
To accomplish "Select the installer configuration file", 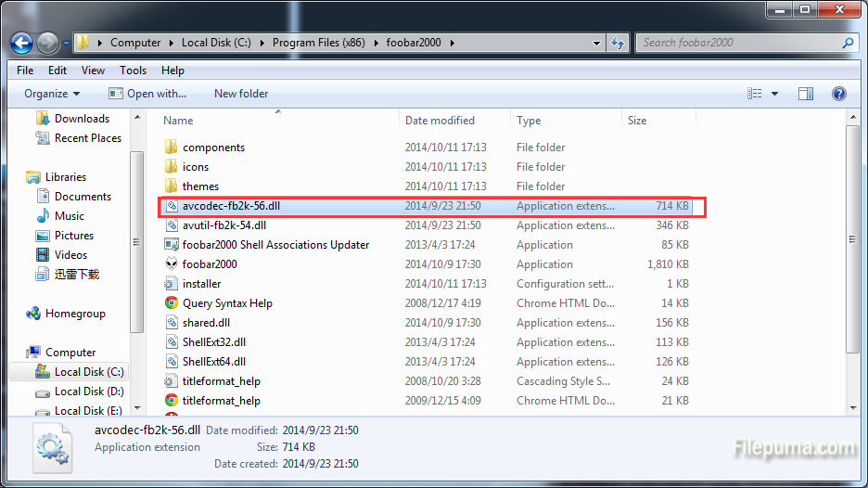I will coord(201,284).
